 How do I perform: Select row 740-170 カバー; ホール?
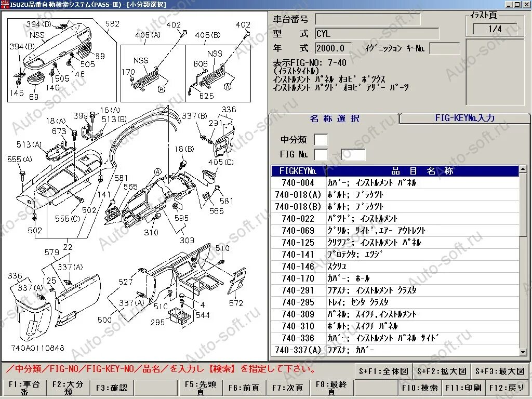click(x=395, y=278)
